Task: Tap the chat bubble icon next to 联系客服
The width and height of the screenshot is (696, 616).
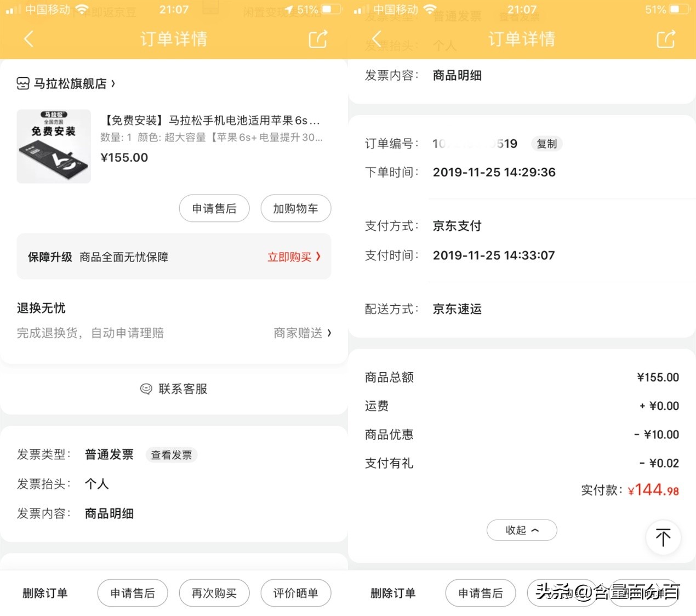Action: [145, 389]
